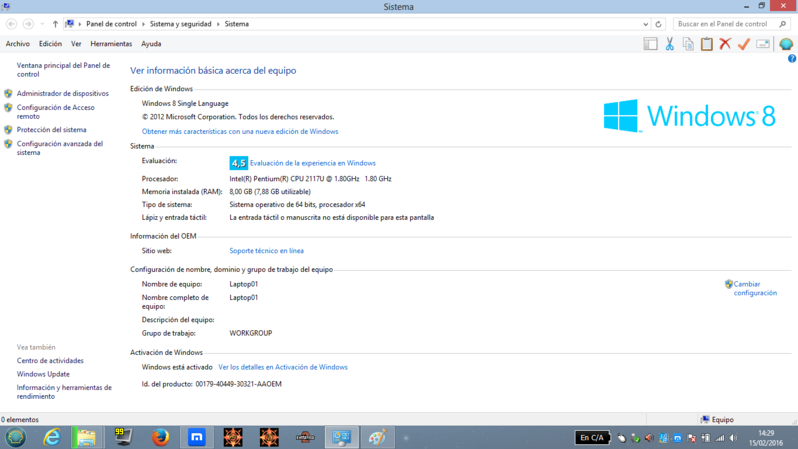Screen dimensions: 798x449
Task: Select the product ID 00179-40449-30321-AAOEM text
Action: coord(238,384)
